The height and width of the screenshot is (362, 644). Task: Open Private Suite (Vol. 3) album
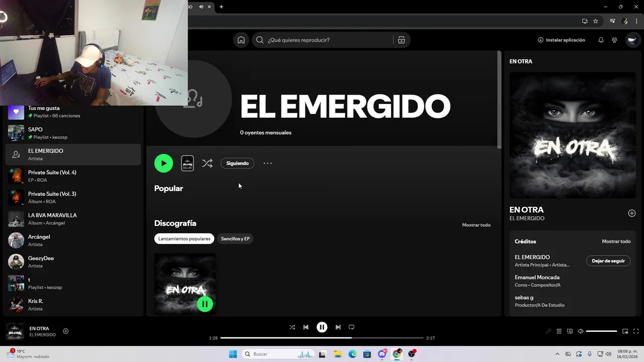[x=73, y=198]
